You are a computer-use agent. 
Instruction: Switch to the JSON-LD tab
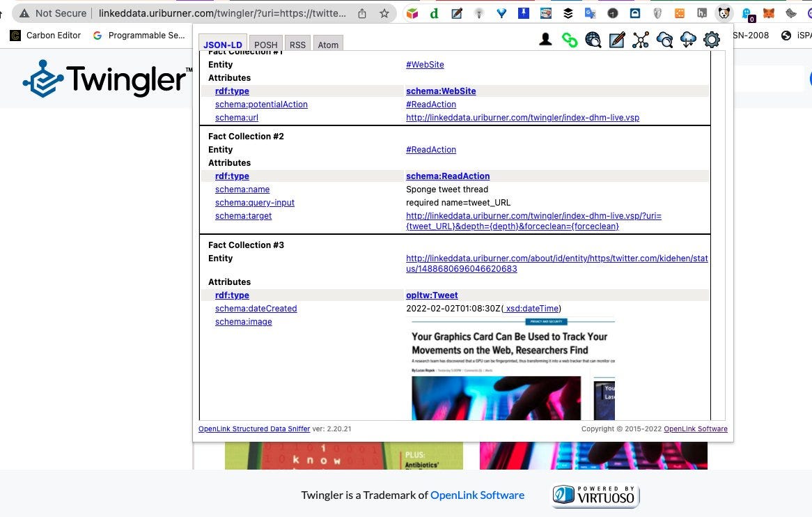(223, 45)
